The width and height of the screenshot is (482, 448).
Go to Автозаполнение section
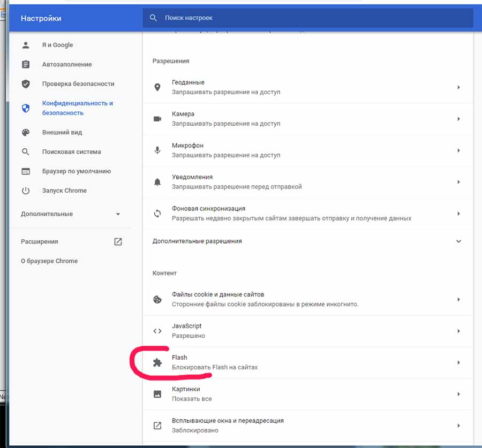[x=67, y=65]
